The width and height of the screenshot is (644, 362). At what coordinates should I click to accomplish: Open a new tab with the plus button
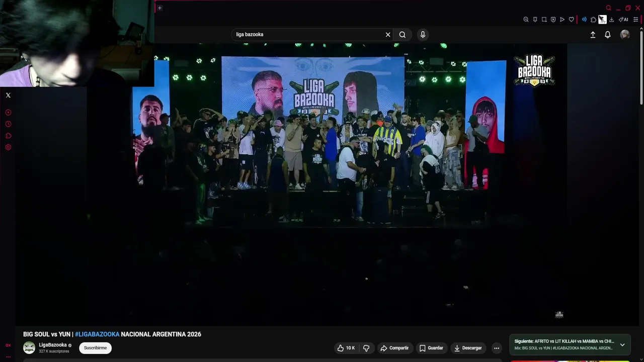159,8
